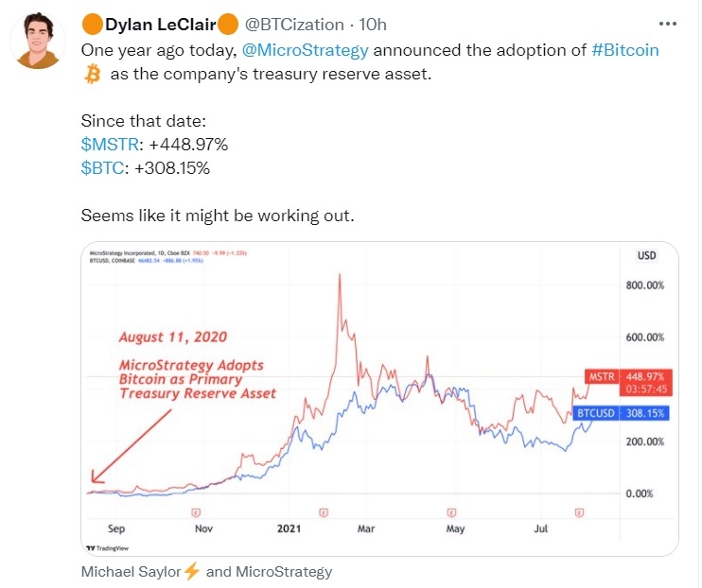The width and height of the screenshot is (702, 588).
Task: Open the attached TradingView chart image
Action: click(x=378, y=397)
